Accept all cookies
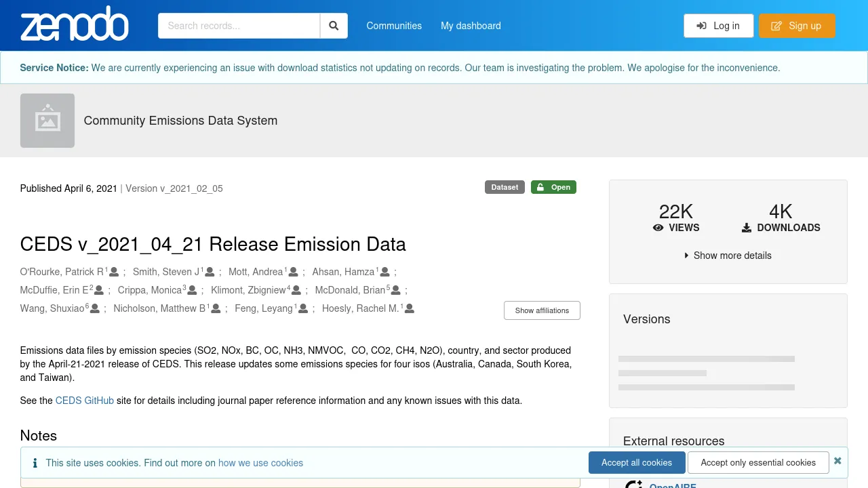The image size is (868, 488). tap(636, 462)
